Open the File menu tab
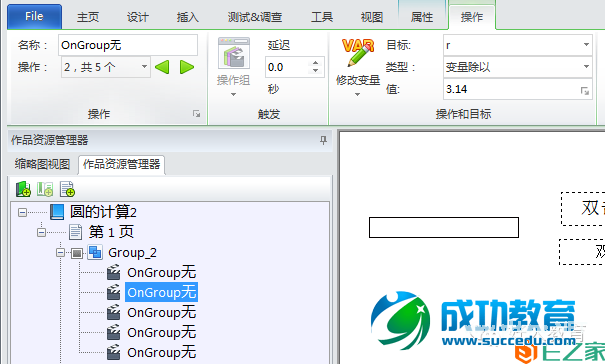Viewport: 605px width, 364px height. tap(34, 16)
